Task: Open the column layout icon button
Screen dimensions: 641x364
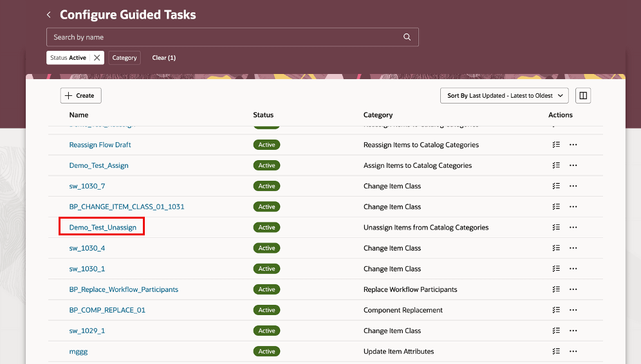Action: pos(583,96)
